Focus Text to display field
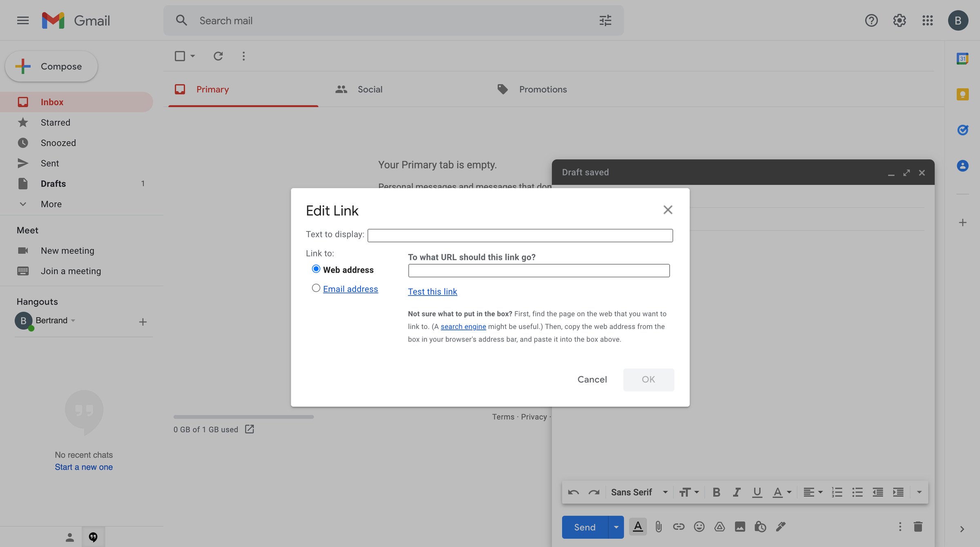This screenshot has width=980, height=547. [x=520, y=236]
